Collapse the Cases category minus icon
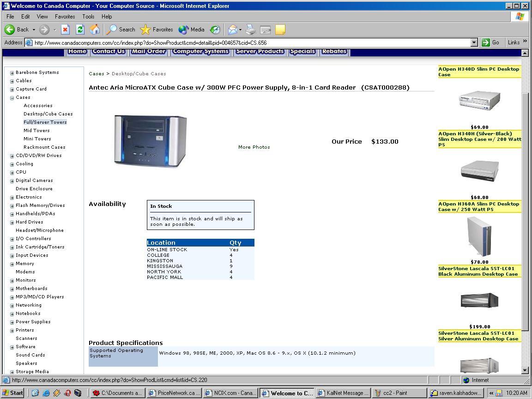The width and height of the screenshot is (532, 399). click(x=12, y=98)
